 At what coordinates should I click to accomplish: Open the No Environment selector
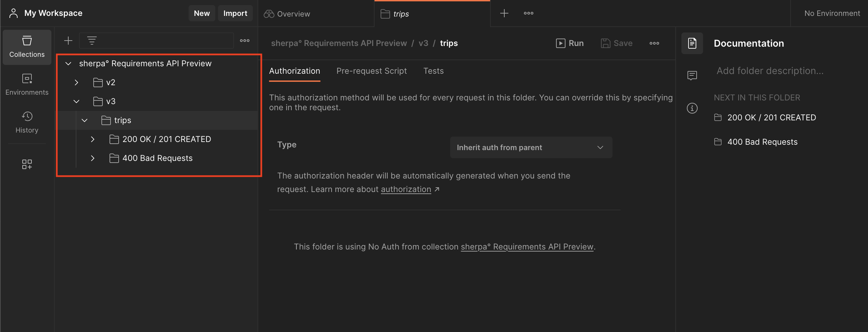(x=832, y=13)
